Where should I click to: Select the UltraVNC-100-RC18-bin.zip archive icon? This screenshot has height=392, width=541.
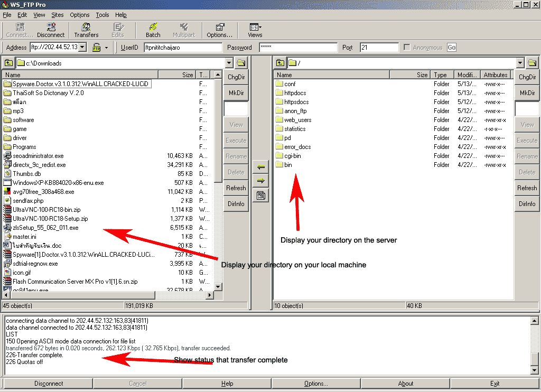(x=7, y=209)
